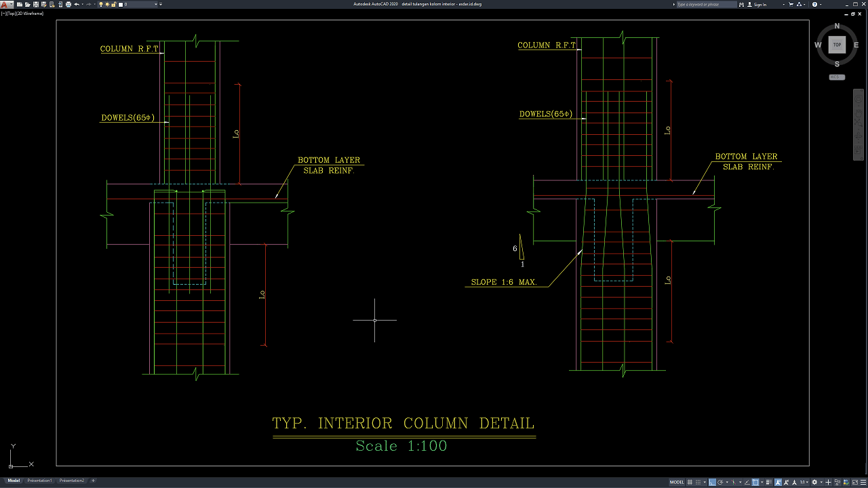Click the search binoculars icon

(743, 4)
